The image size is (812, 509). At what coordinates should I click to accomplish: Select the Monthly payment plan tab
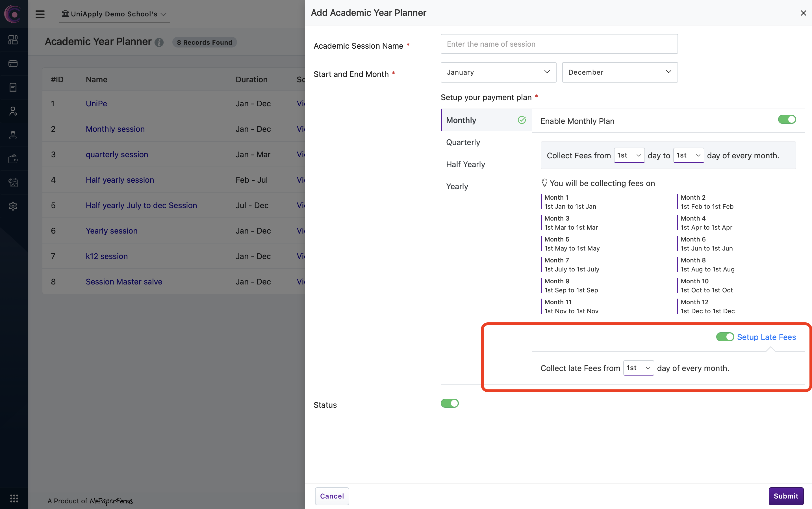486,120
